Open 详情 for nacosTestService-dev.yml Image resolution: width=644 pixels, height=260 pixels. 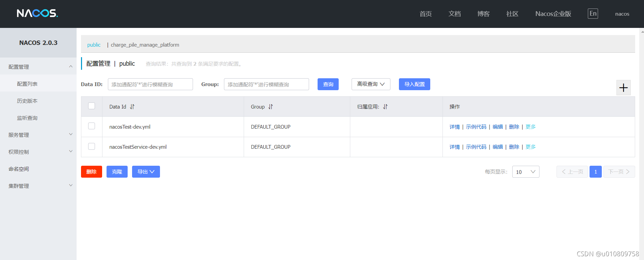point(455,147)
